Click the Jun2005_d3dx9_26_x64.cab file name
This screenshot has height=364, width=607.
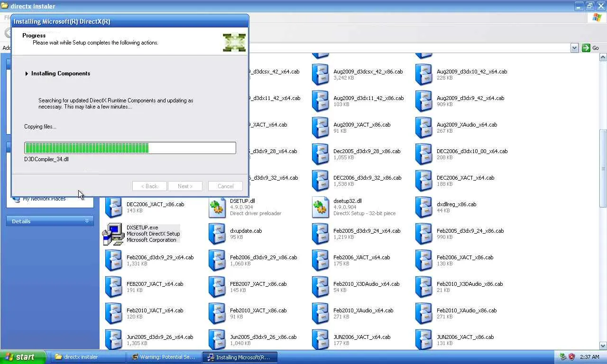tap(160, 337)
